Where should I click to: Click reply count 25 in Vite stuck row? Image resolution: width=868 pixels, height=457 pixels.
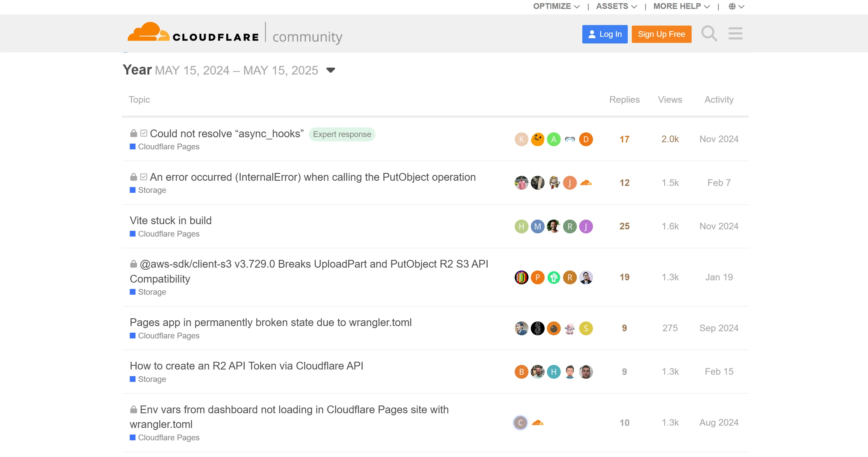624,226
